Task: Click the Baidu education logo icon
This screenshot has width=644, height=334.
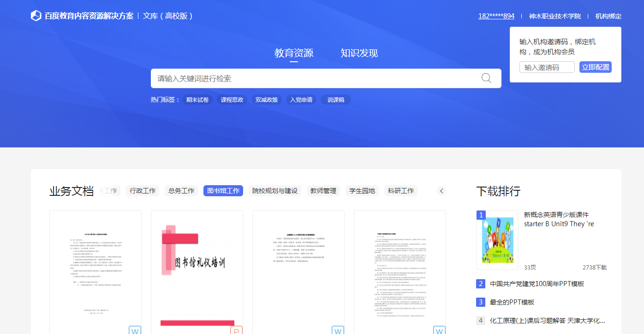Action: [36, 16]
